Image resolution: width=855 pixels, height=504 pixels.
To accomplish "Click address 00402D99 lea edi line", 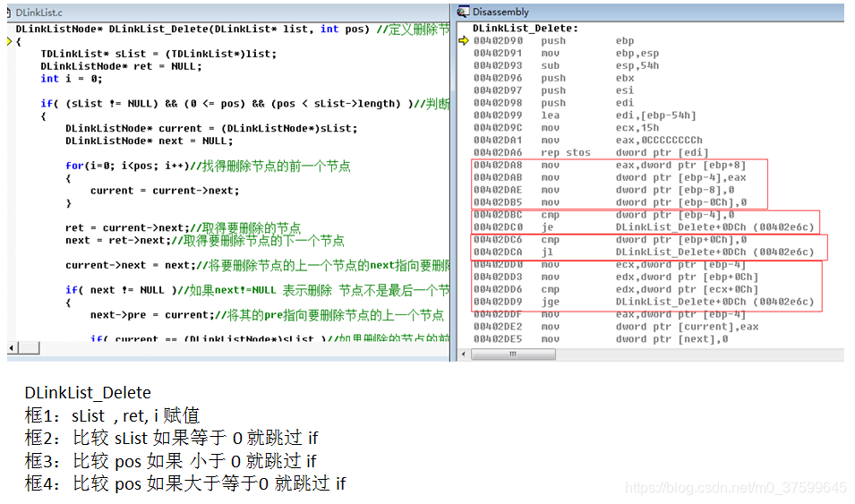I will tap(585, 115).
